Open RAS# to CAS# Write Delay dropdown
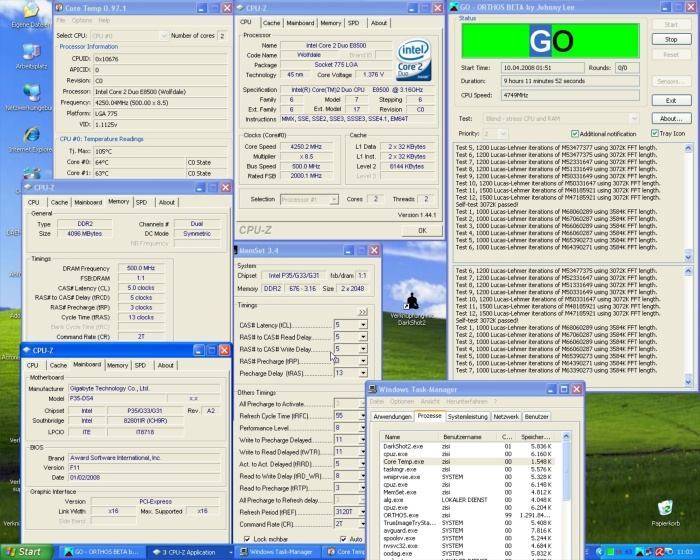700x560 pixels. [350, 349]
